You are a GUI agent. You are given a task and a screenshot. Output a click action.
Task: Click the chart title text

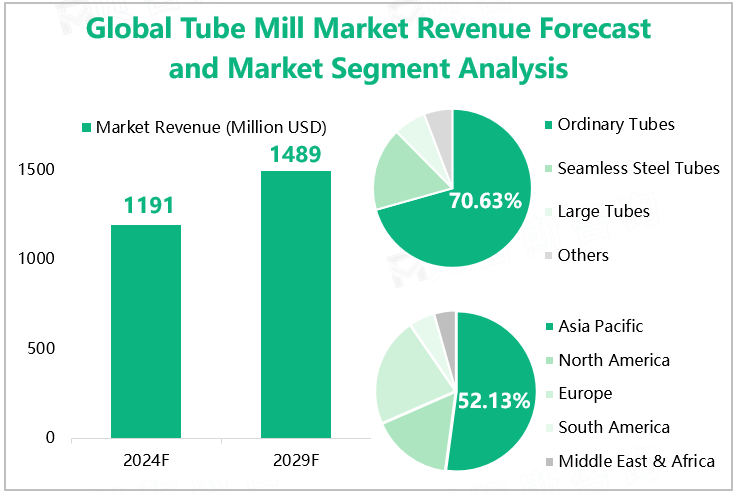tap(368, 48)
